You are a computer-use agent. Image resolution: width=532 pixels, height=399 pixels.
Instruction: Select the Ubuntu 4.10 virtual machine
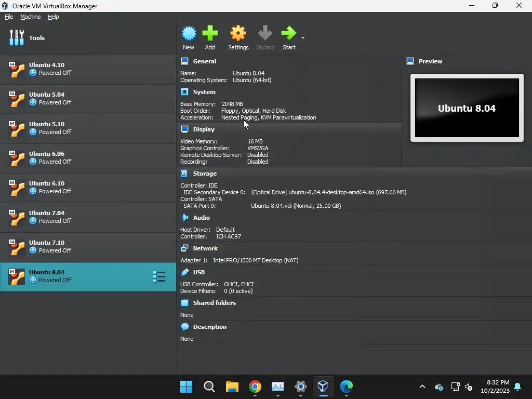coord(88,69)
